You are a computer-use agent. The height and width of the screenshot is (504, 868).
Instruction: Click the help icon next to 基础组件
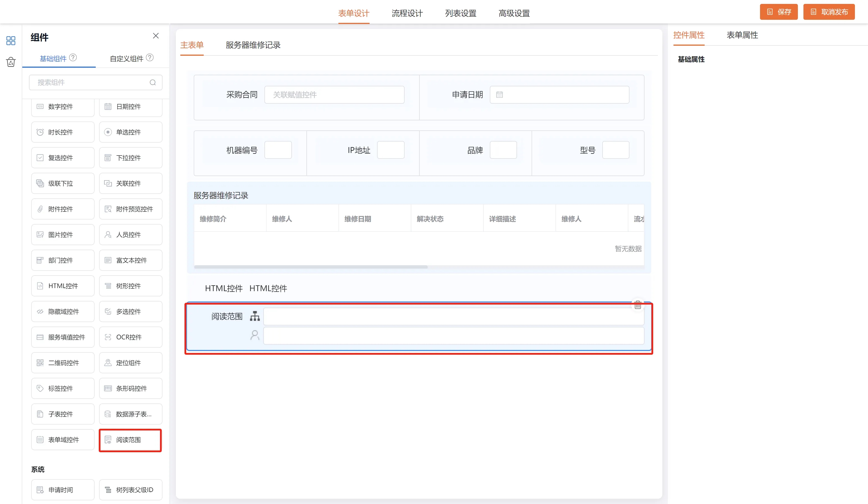(x=73, y=58)
